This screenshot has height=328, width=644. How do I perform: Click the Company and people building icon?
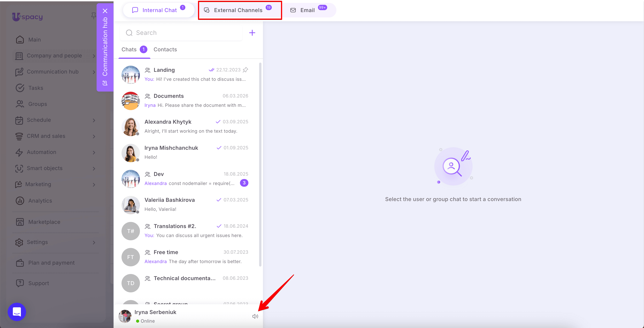coord(19,56)
